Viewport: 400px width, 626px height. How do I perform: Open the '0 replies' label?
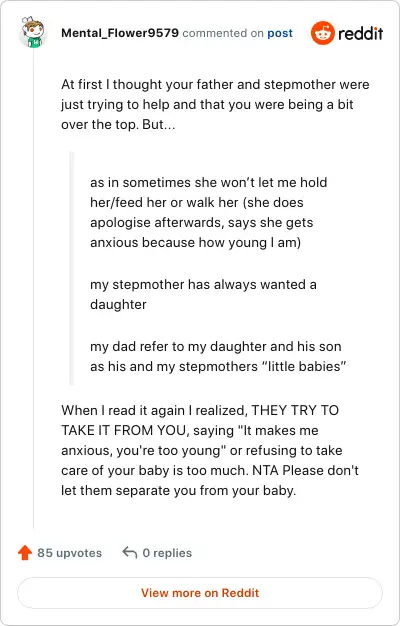pos(167,553)
